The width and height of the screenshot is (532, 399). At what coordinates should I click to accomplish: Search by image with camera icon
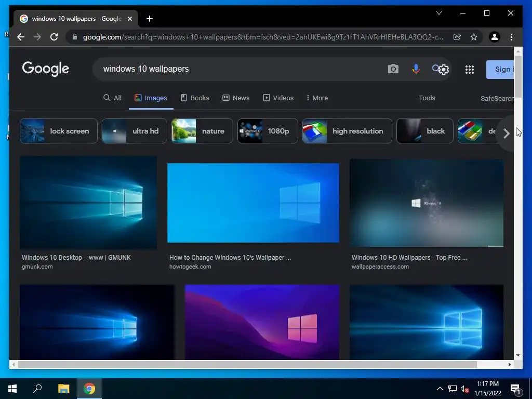[x=393, y=69]
